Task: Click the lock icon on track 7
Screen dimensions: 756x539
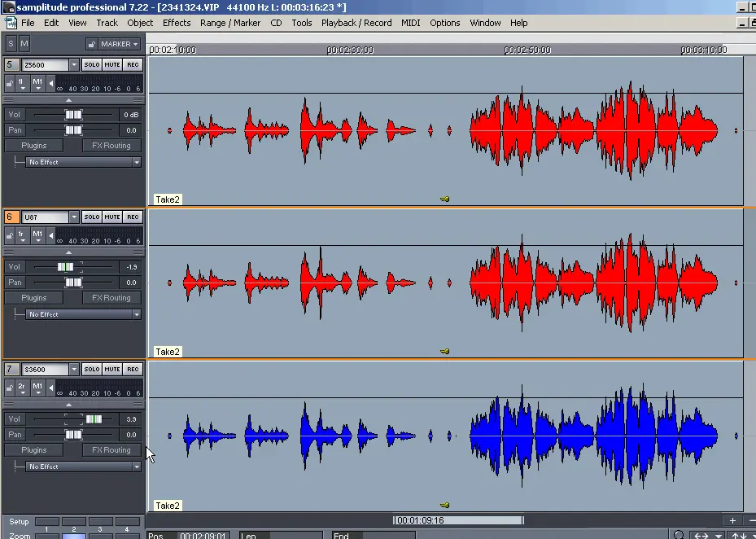Action: 11,388
